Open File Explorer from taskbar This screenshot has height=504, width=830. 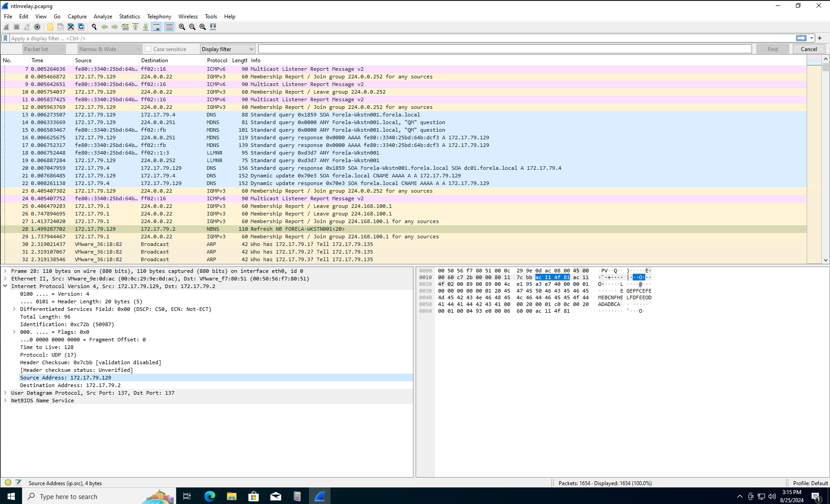pyautogui.click(x=231, y=496)
